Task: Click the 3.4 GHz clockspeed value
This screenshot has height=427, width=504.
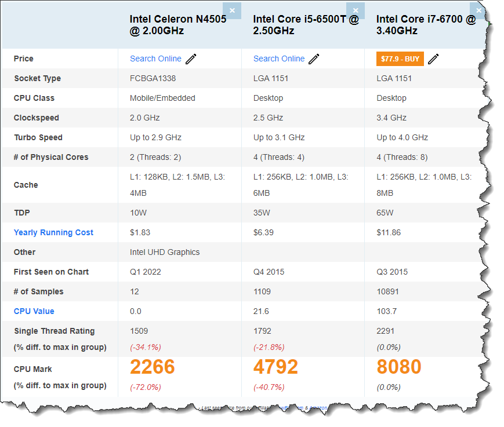Action: tap(391, 118)
